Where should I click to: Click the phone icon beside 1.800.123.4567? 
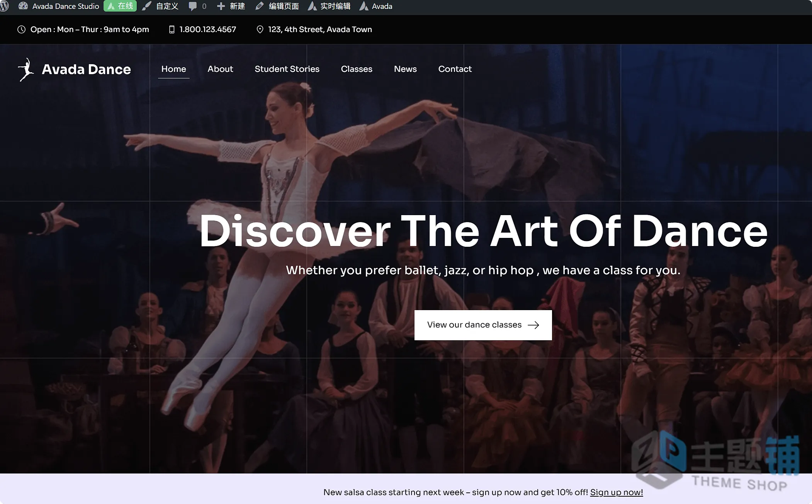[172, 29]
